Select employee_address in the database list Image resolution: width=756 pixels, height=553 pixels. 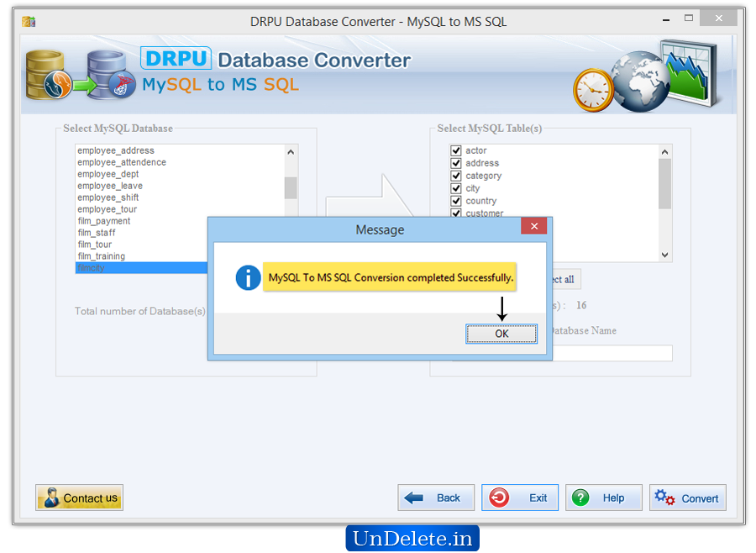(116, 150)
